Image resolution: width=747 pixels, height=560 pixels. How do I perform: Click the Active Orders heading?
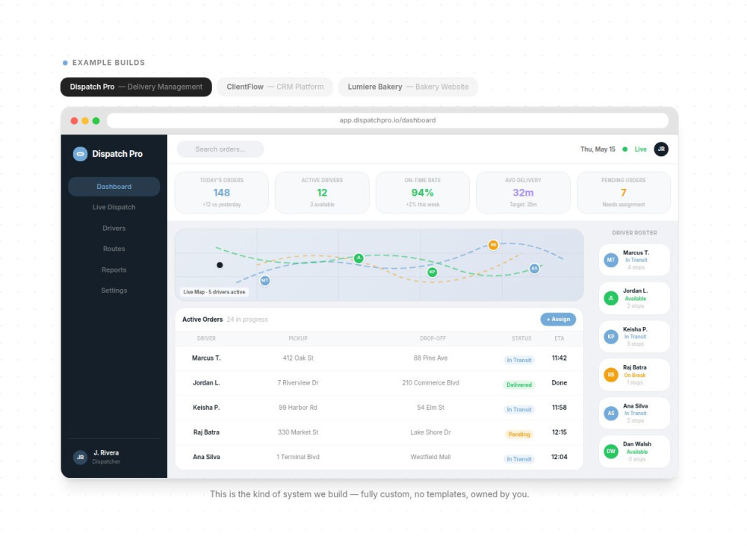[202, 320]
